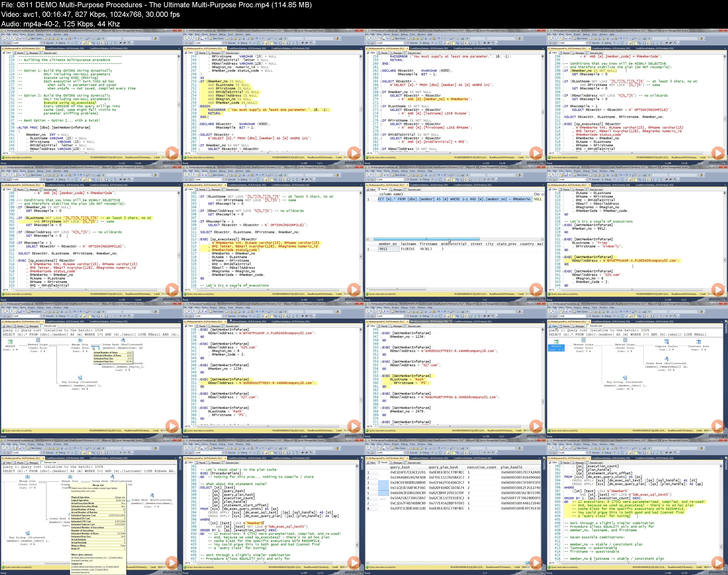Click the New Query button in the 00:06:23 frame
This screenshot has height=575, width=728.
click(x=399, y=175)
